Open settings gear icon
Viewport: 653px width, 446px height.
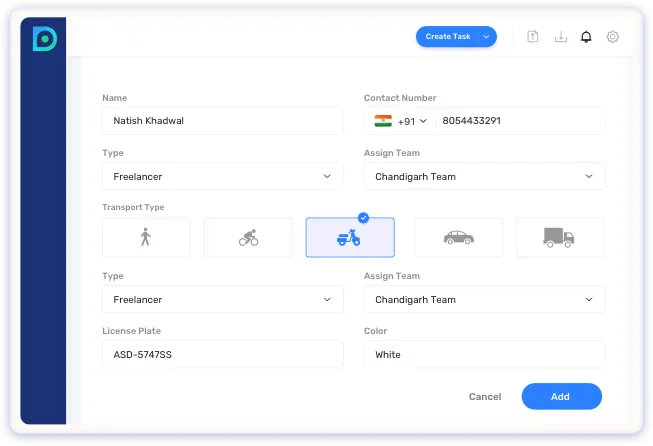613,37
